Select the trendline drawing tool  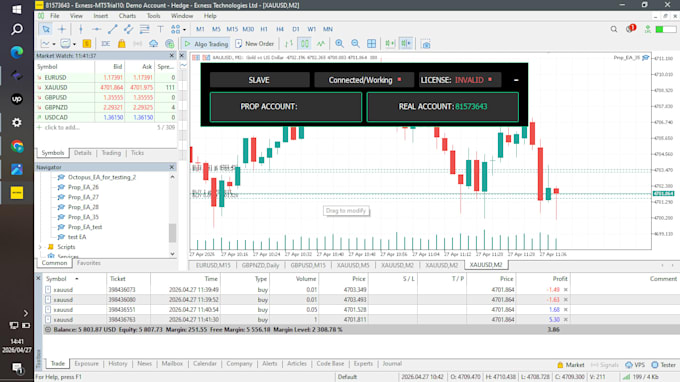(x=112, y=29)
